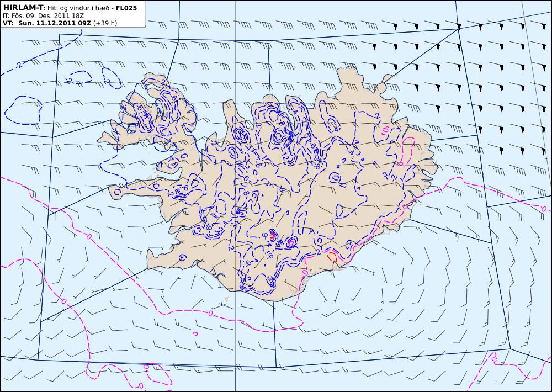Click the 'IT: Fös. 09. Des. 2011 18Z' line
Viewport: 552px width, 392px height.
(x=43, y=15)
